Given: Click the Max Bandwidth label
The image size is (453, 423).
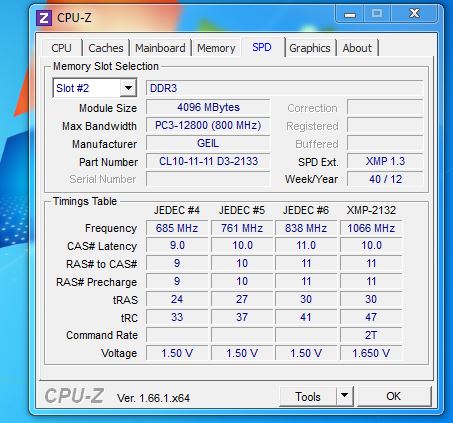Looking at the screenshot, I should 99,126.
